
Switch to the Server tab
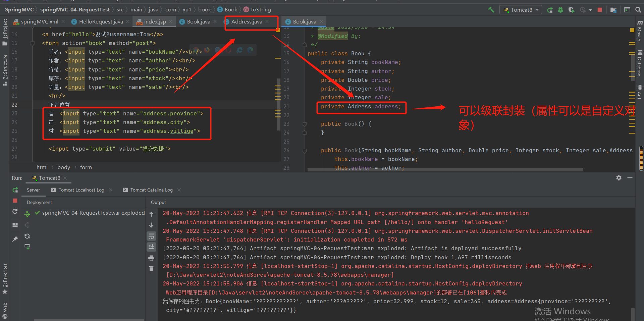[x=33, y=190]
